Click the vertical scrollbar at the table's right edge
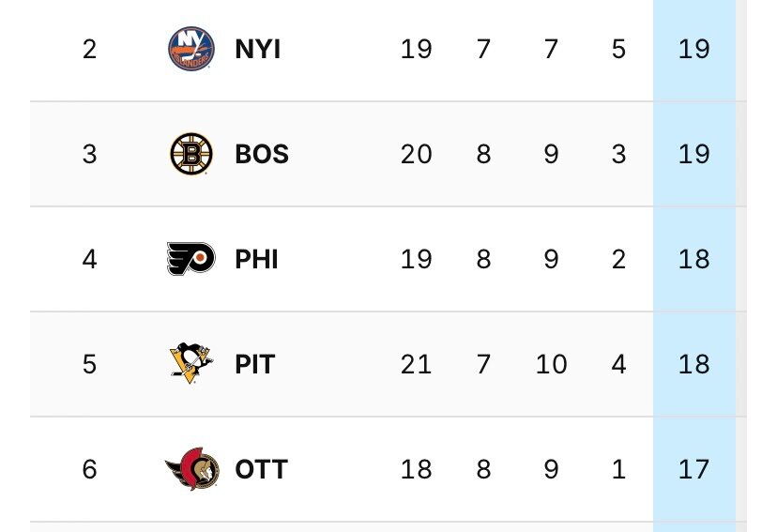Screen dimensions: 777x532 (x=741, y=266)
